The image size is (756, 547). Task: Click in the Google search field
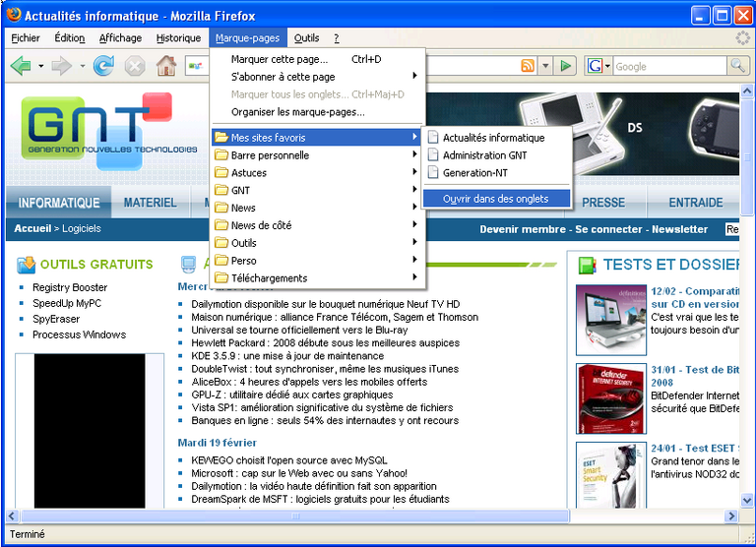669,66
